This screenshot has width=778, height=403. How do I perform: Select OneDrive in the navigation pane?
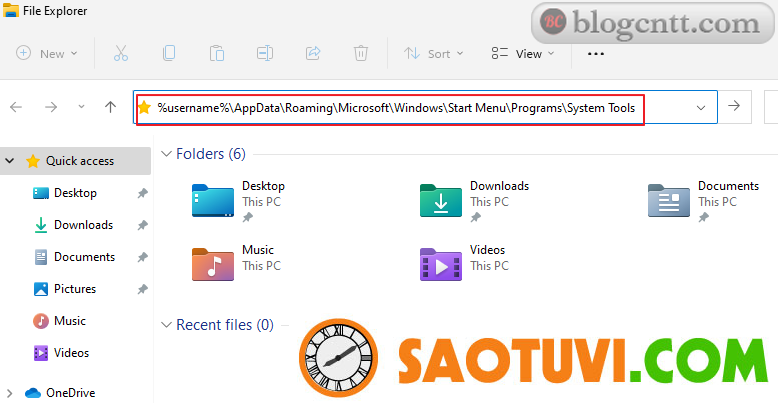pyautogui.click(x=70, y=393)
